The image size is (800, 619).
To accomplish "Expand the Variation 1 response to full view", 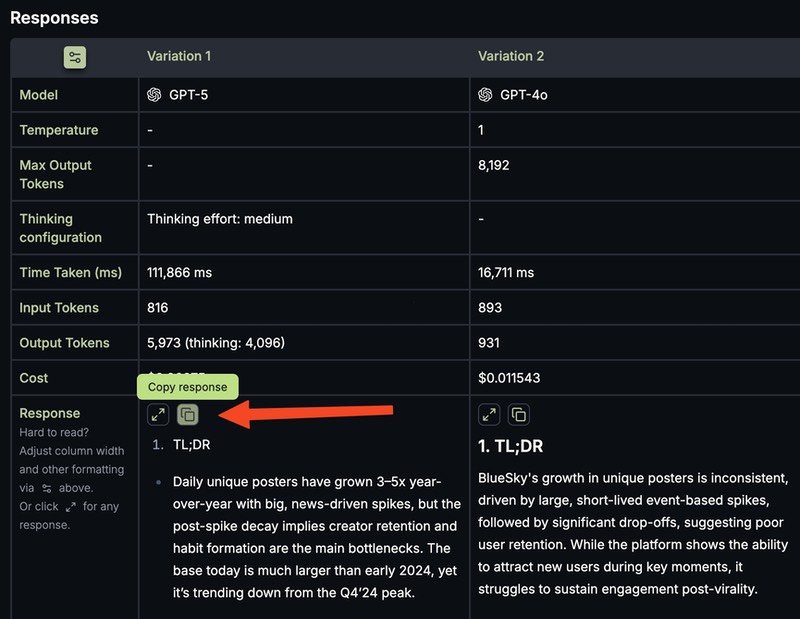I will tap(158, 414).
